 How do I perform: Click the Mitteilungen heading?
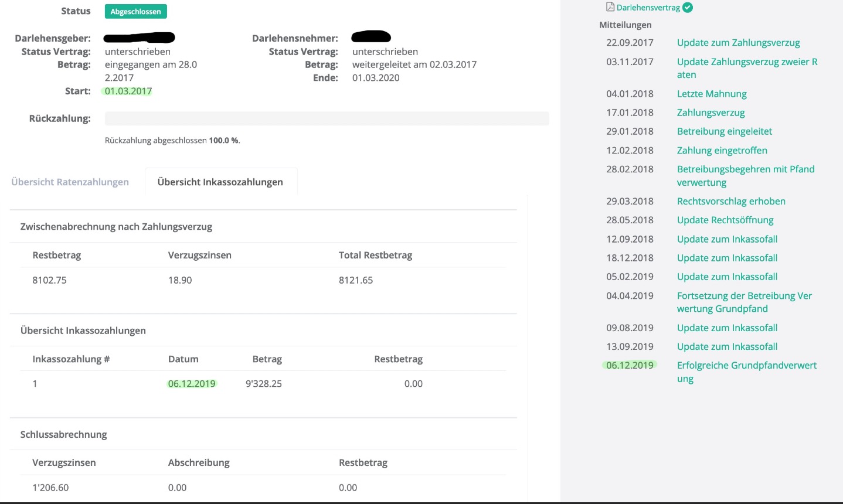[626, 25]
